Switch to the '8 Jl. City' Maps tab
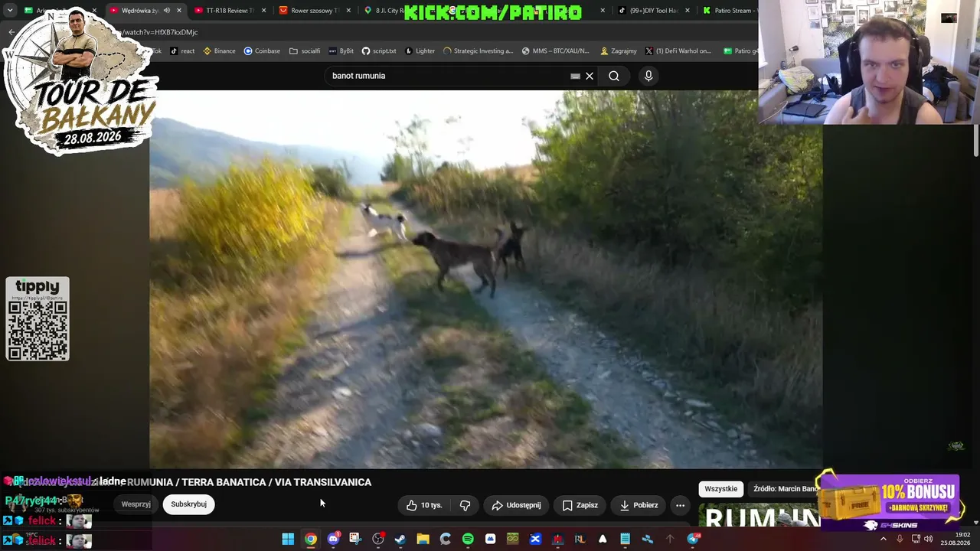Image resolution: width=980 pixels, height=551 pixels. click(x=383, y=11)
